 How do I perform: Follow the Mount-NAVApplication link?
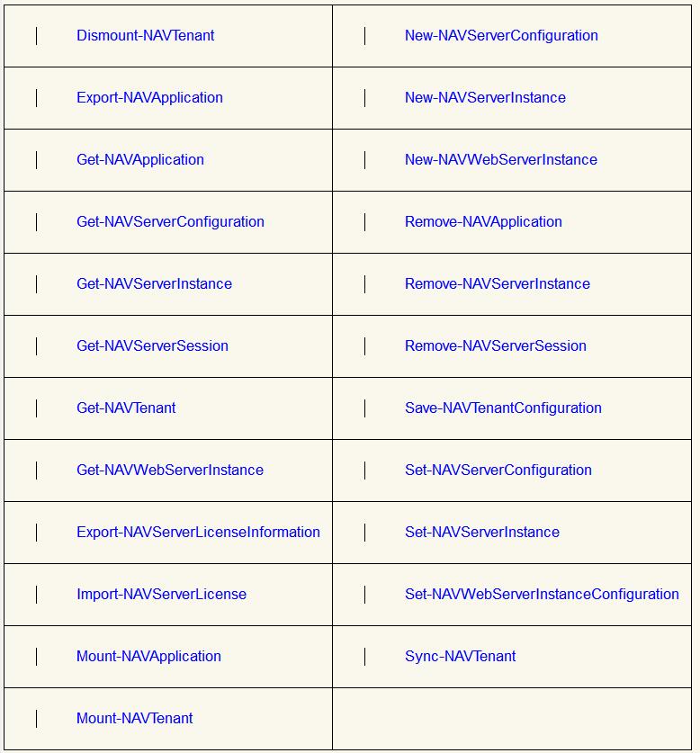point(148,657)
